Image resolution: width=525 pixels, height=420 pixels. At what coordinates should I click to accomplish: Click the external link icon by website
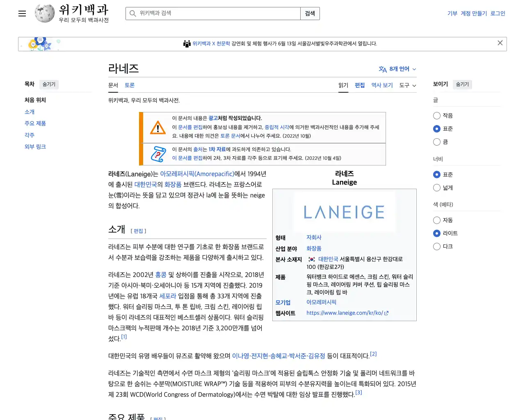(386, 313)
